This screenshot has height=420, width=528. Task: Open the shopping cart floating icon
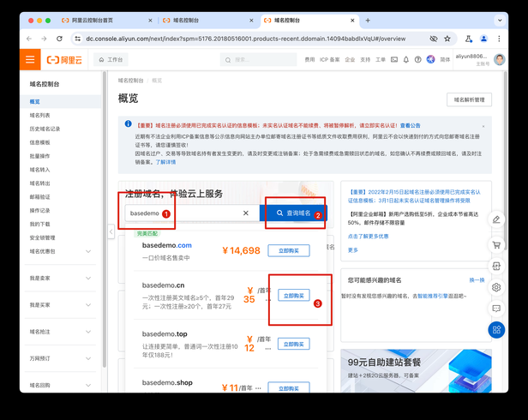496,245
